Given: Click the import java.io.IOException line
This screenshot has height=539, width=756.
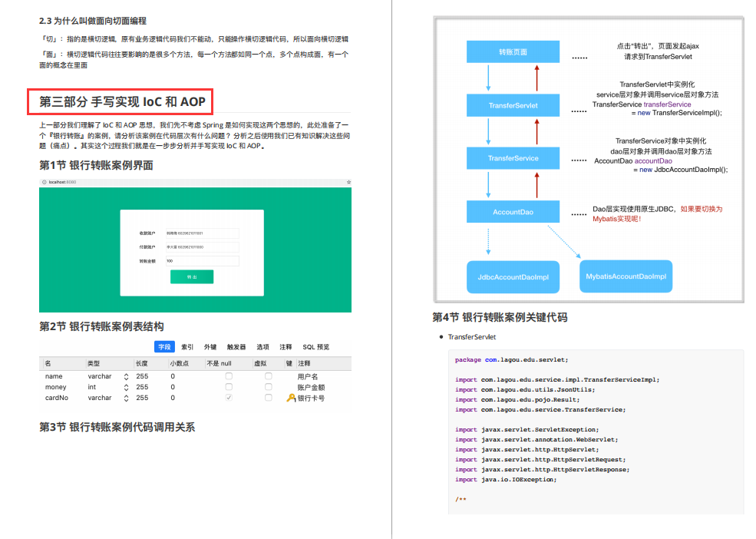Looking at the screenshot, I should point(506,479).
